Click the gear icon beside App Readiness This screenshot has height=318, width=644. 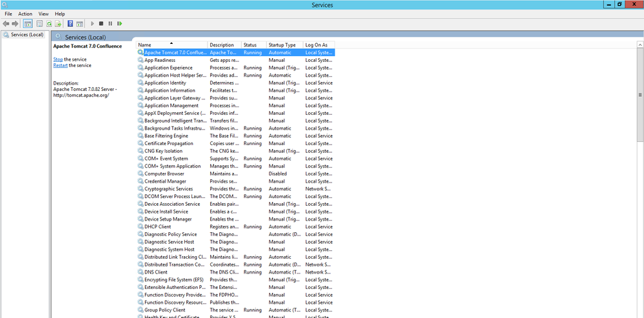[x=141, y=60]
